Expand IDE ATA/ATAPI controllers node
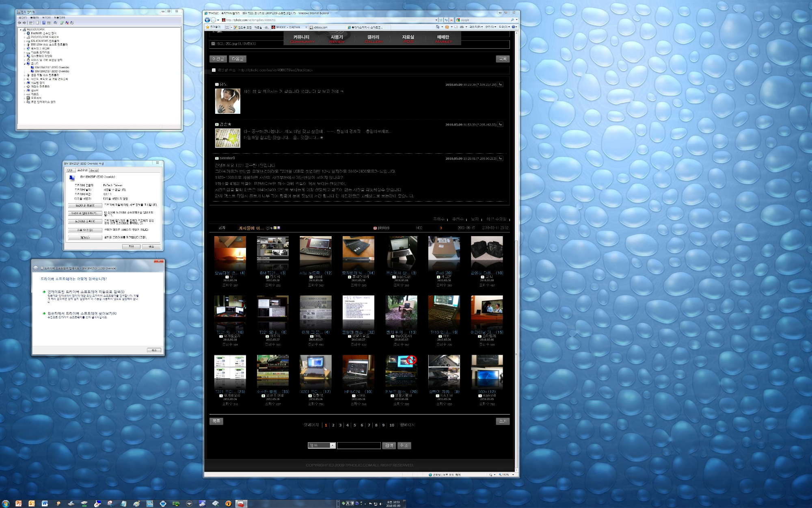 (24, 41)
